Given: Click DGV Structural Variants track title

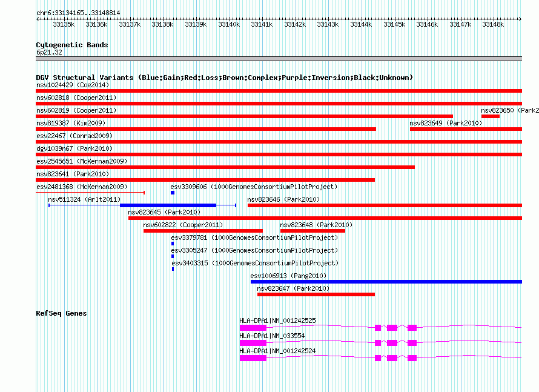Looking at the screenshot, I should [x=224, y=78].
